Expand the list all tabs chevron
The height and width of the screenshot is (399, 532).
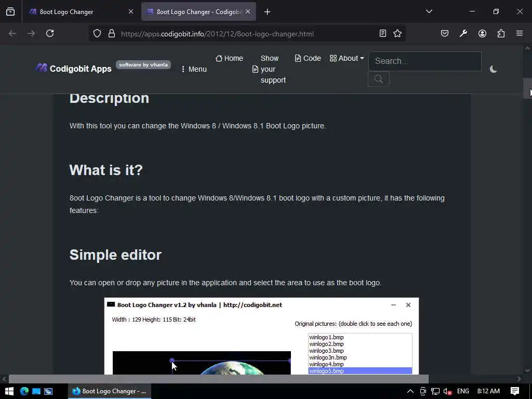point(429,11)
